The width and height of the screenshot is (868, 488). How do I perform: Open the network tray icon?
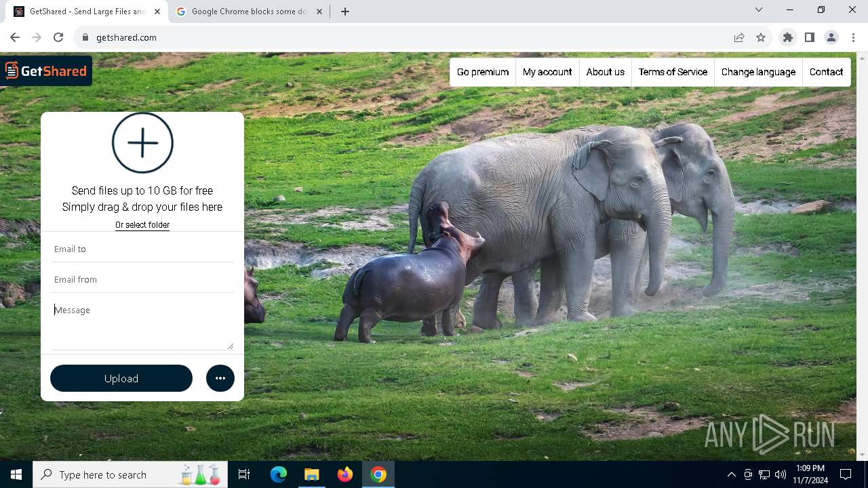click(x=764, y=474)
